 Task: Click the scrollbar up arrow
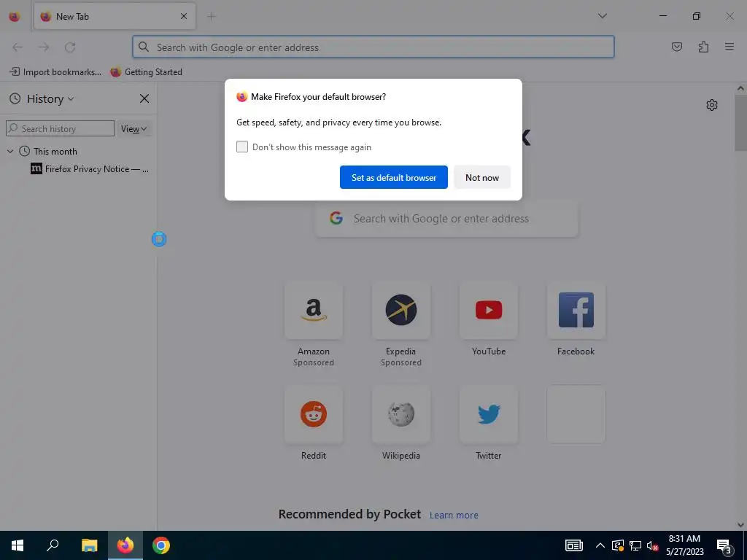(x=740, y=88)
